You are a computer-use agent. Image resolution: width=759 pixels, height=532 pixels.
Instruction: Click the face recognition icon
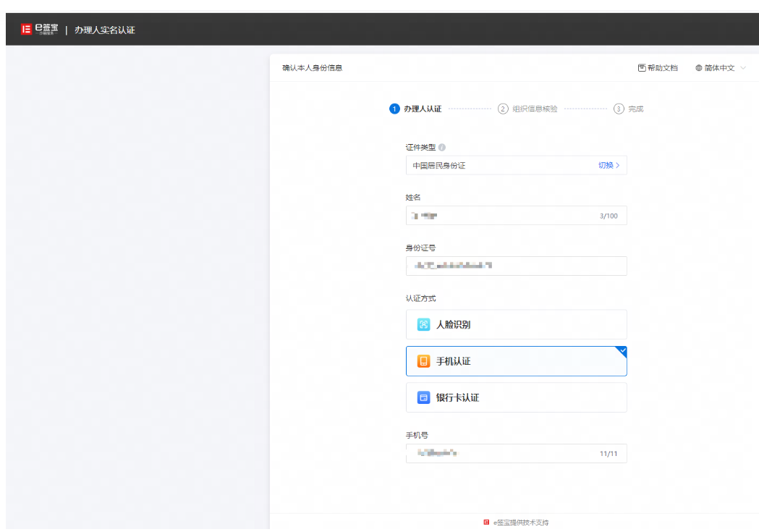[x=423, y=324]
